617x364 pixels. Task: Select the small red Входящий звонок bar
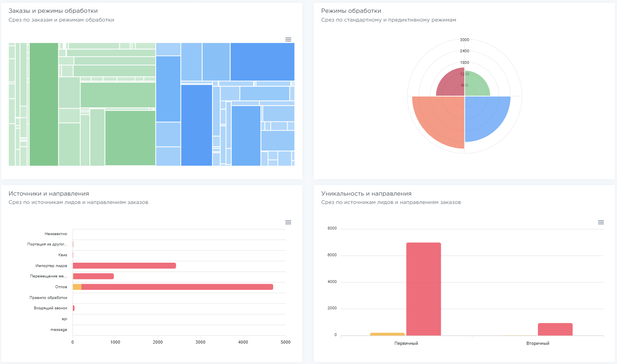(x=73, y=308)
